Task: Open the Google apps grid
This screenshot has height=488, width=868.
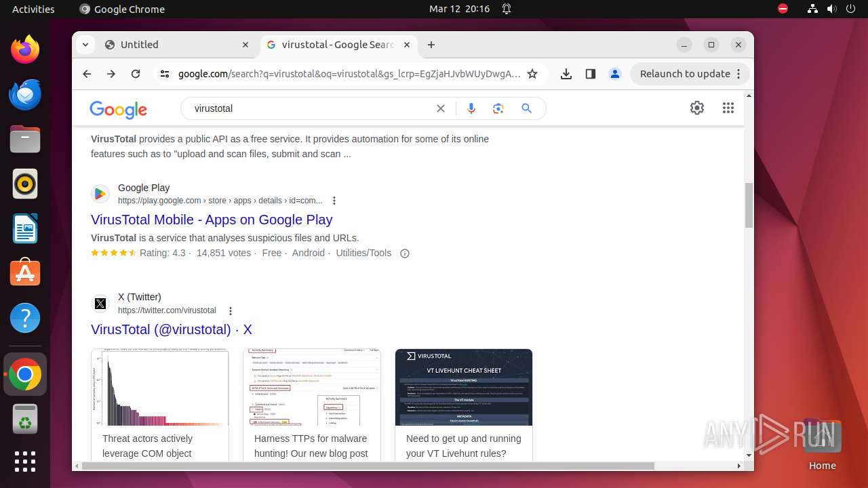Action: [x=728, y=108]
